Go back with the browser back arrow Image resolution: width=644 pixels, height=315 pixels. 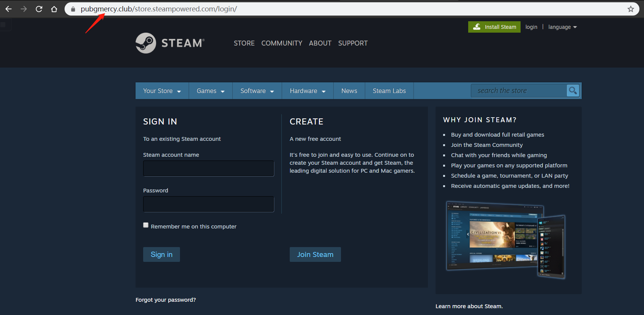(8, 9)
